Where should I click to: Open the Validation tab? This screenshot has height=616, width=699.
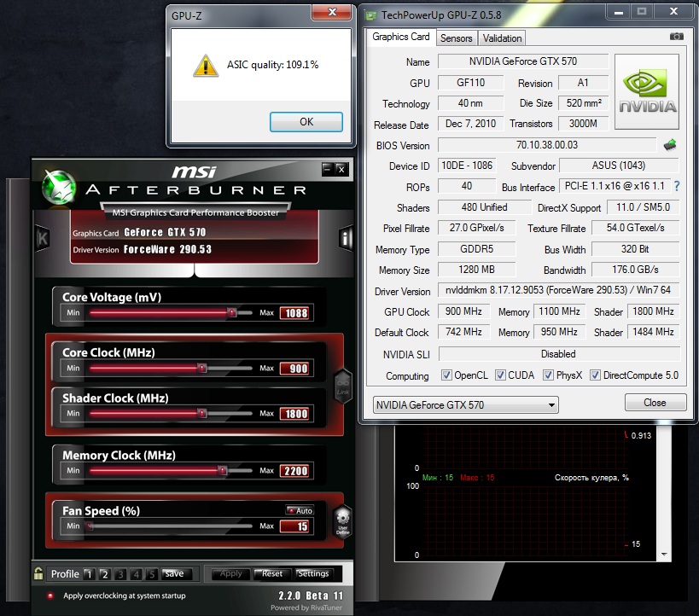point(502,38)
